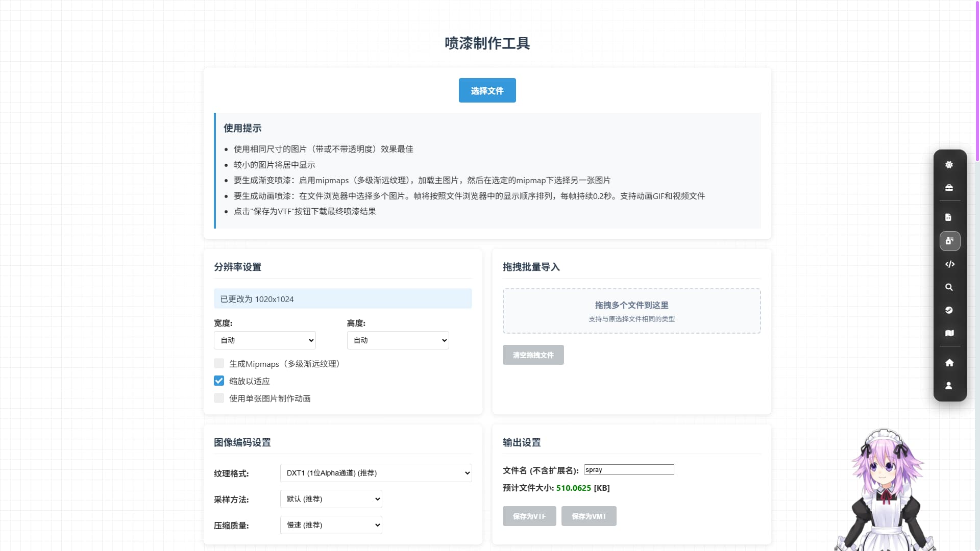Screen dimensions: 980x551
Task: Enable the 生成Mipmaps checkbox
Action: 219,363
